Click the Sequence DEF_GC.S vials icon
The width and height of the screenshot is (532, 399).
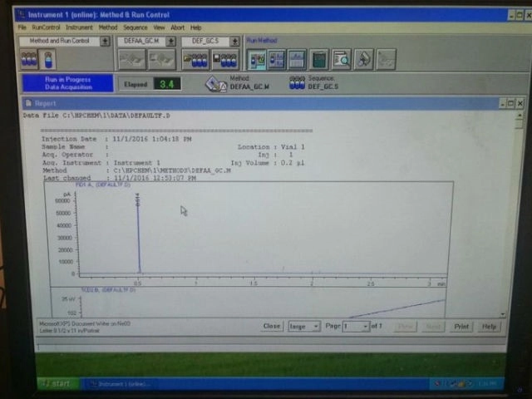point(297,82)
